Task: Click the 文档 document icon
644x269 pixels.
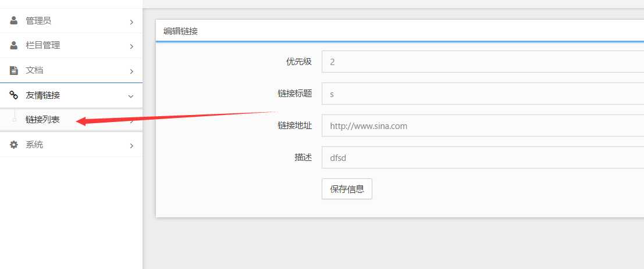Action: pos(13,70)
